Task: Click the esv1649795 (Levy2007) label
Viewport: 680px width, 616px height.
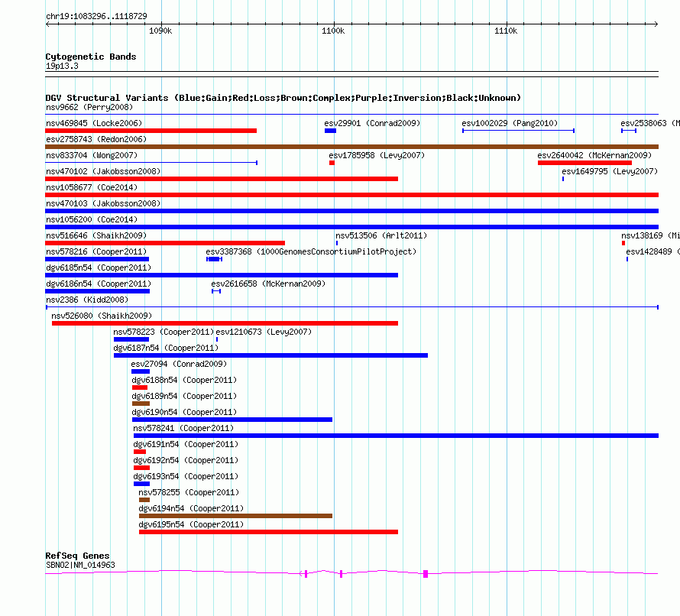Action: coord(610,171)
